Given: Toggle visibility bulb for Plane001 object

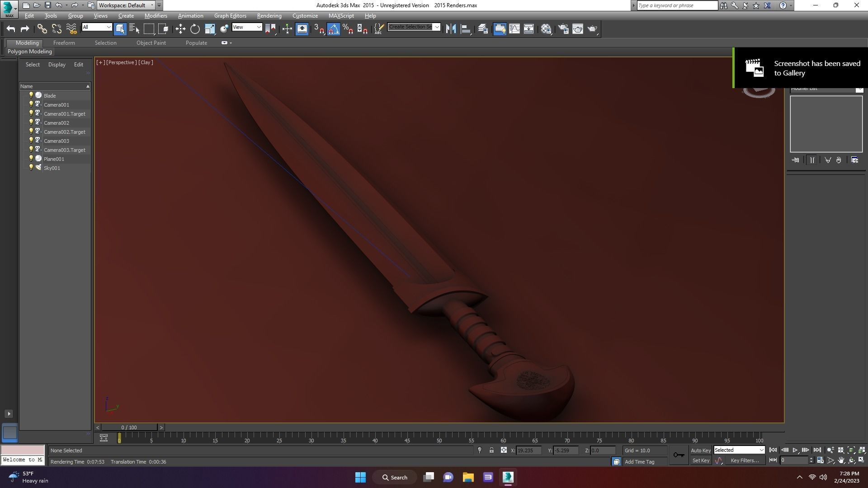Looking at the screenshot, I should [x=31, y=159].
